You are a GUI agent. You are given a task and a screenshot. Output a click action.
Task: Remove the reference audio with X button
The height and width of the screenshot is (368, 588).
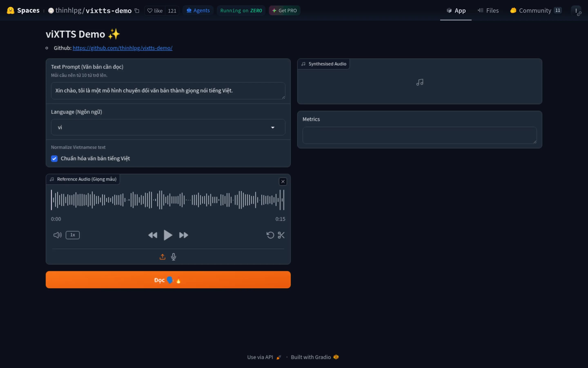[283, 182]
